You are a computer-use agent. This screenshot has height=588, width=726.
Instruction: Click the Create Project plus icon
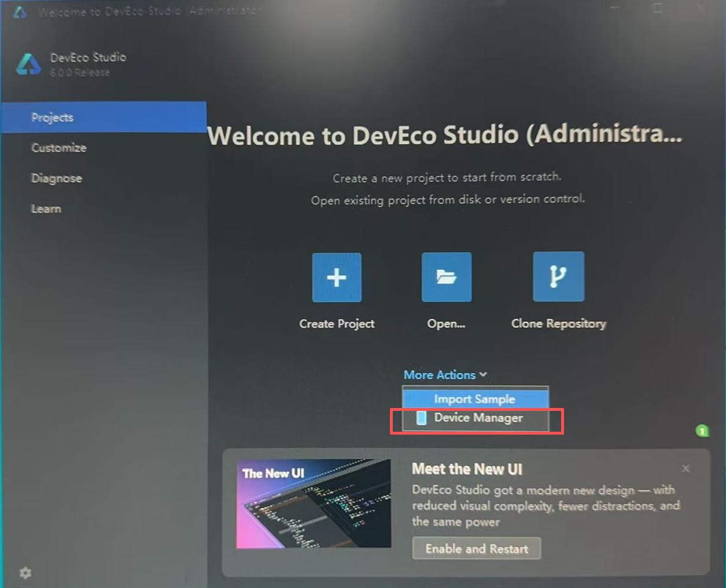coord(337,277)
